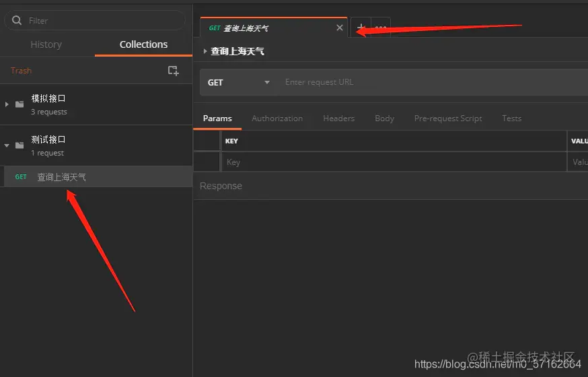Select the Collections tab
Image resolution: width=588 pixels, height=377 pixels.
pos(143,44)
